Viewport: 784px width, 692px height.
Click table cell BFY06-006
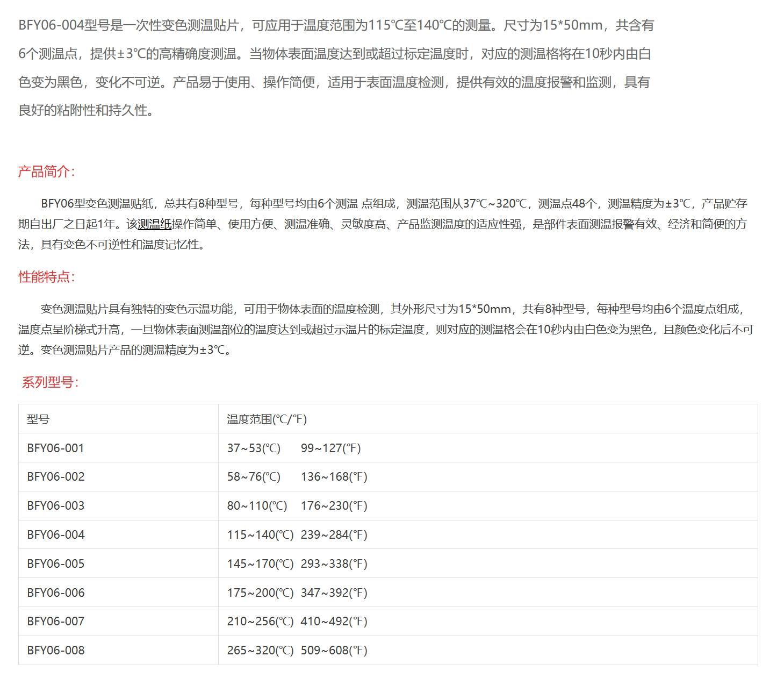(x=118, y=593)
